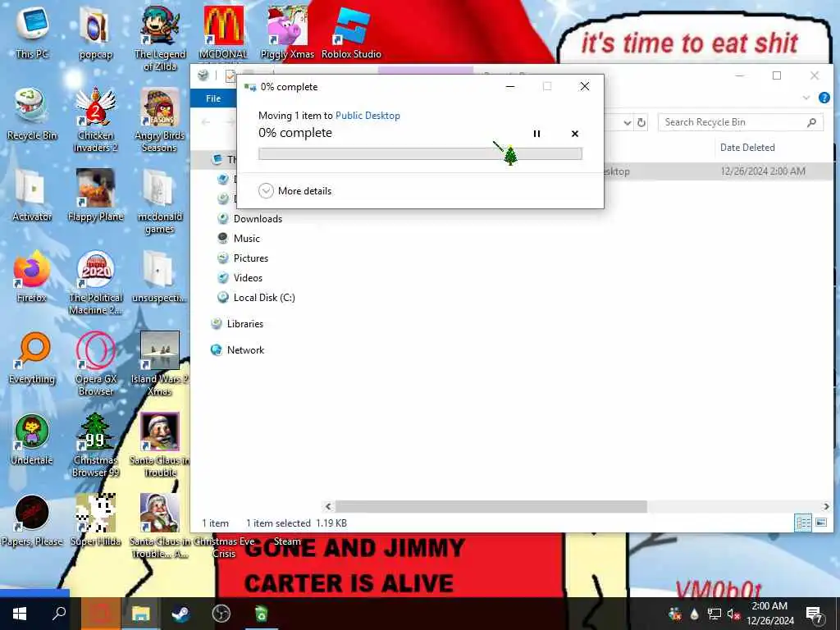Open the notification center icon
The height and width of the screenshot is (630, 840).
[814, 614]
